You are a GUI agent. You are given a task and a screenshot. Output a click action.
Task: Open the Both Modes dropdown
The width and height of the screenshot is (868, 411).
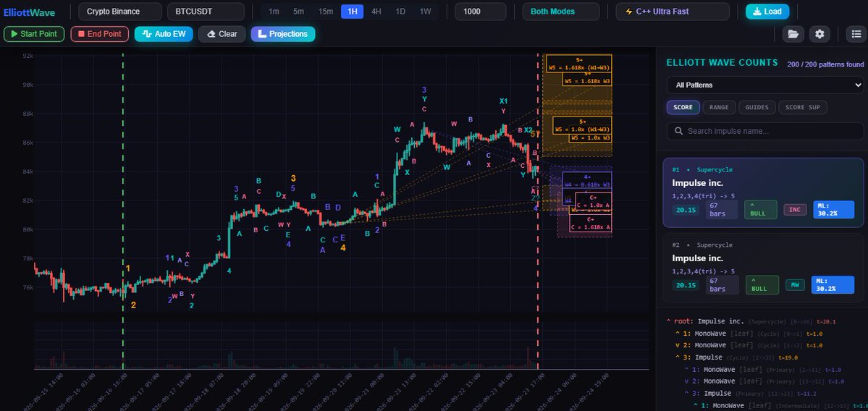point(561,12)
